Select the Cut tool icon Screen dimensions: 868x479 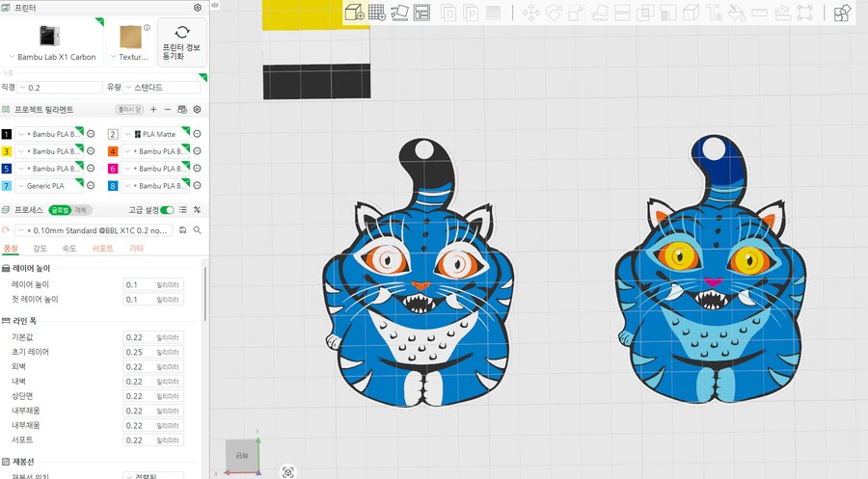click(622, 13)
